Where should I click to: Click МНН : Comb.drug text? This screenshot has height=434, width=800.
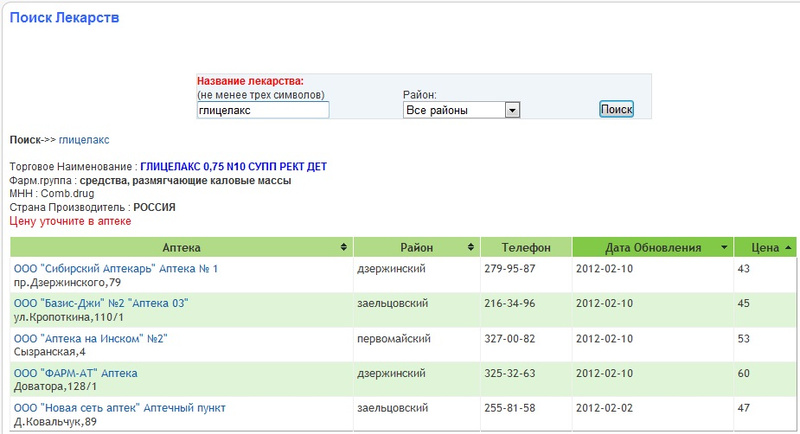pyautogui.click(x=52, y=194)
